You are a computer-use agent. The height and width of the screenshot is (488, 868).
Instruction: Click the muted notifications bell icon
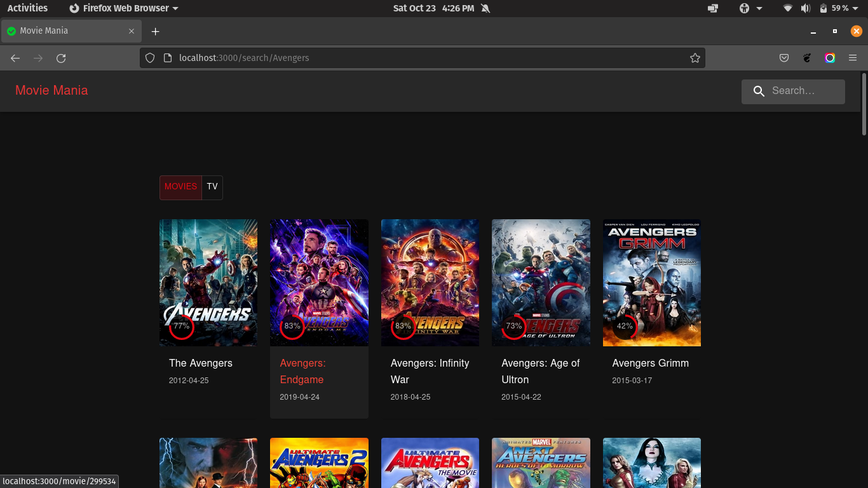[485, 8]
